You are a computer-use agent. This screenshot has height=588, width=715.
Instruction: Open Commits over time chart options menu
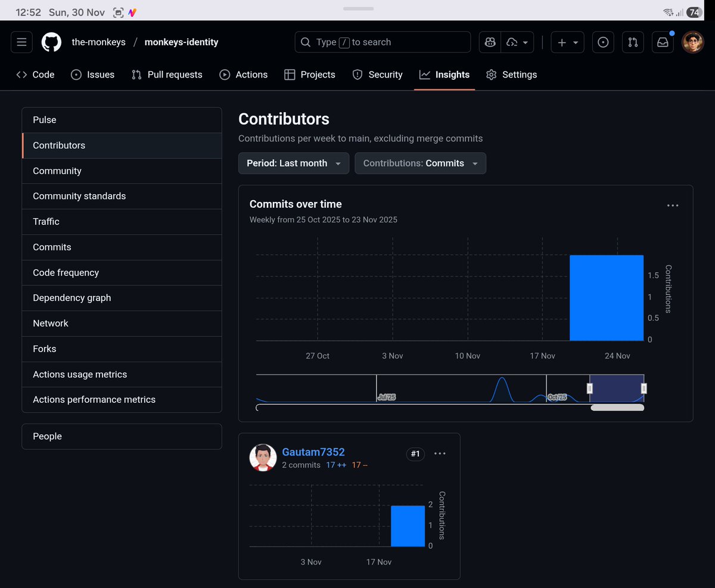pyautogui.click(x=673, y=206)
